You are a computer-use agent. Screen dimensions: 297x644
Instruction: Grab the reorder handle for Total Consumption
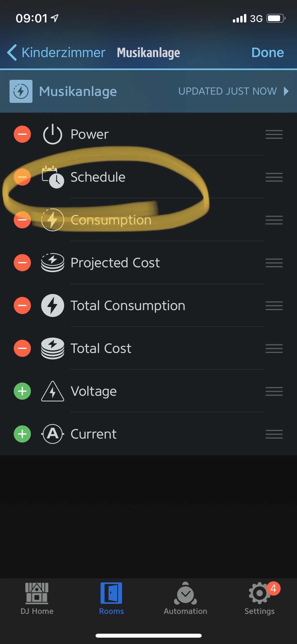click(274, 306)
